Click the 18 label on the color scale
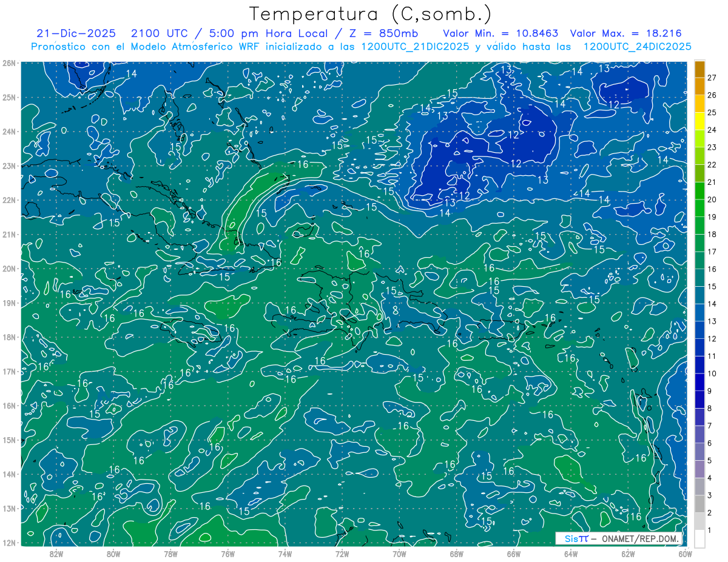The width and height of the screenshot is (728, 562). click(x=712, y=234)
